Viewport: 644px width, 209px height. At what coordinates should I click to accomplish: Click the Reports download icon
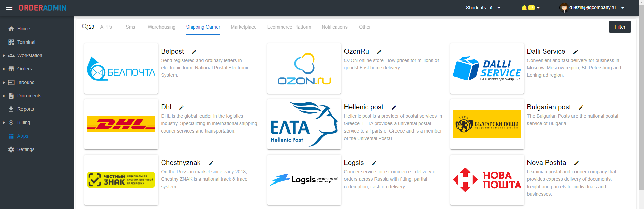click(x=11, y=109)
